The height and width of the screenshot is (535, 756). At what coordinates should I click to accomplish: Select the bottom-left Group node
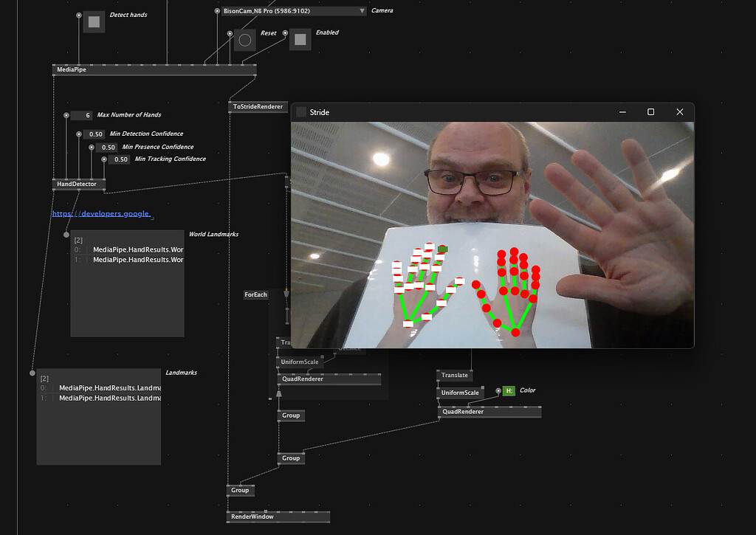[x=239, y=490]
